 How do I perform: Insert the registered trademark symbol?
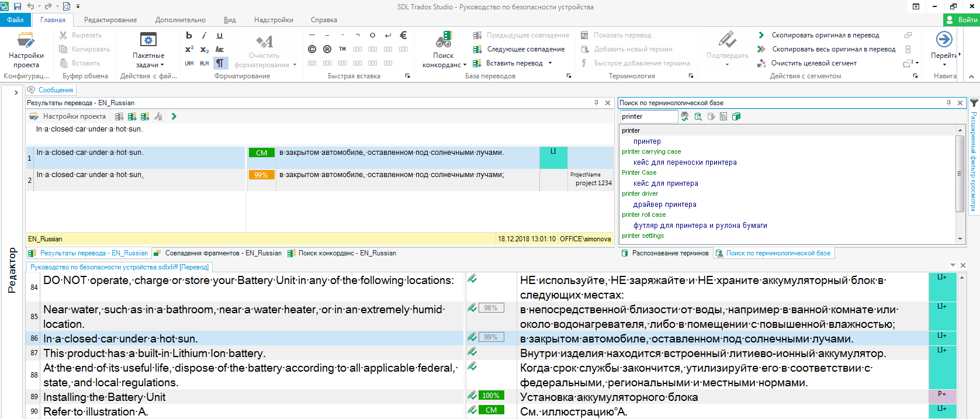[x=327, y=50]
